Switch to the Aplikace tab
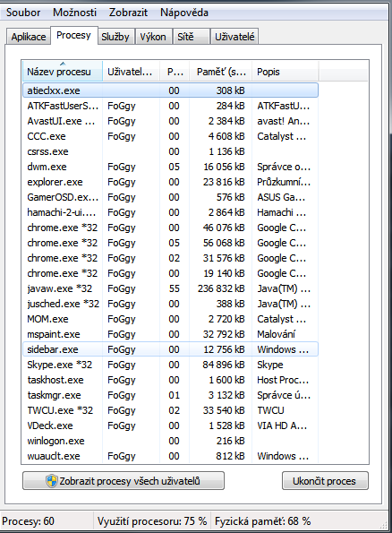This screenshot has width=392, height=533. point(29,37)
